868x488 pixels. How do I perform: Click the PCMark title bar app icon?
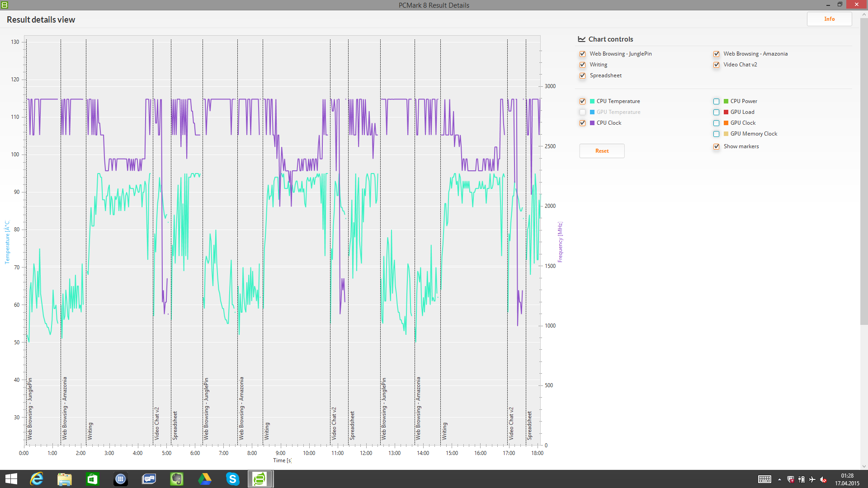click(5, 5)
